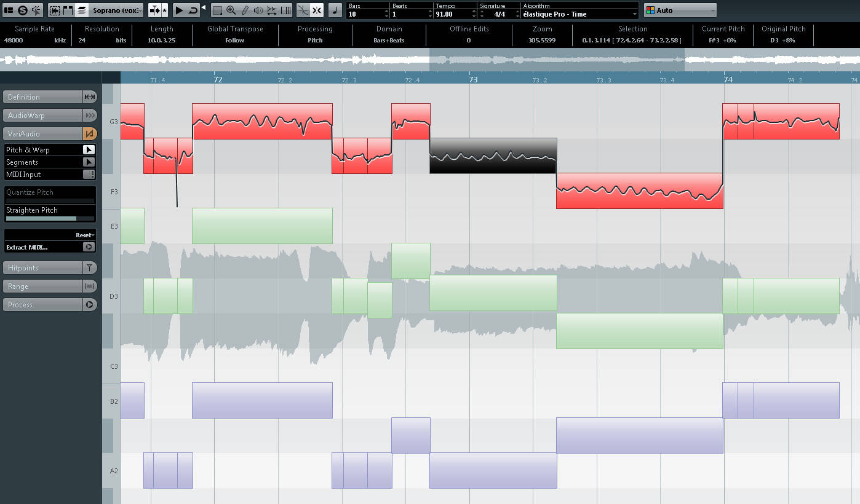Screen dimensions: 860x504
Task: Activate the Segments arrow tool
Action: point(89,162)
